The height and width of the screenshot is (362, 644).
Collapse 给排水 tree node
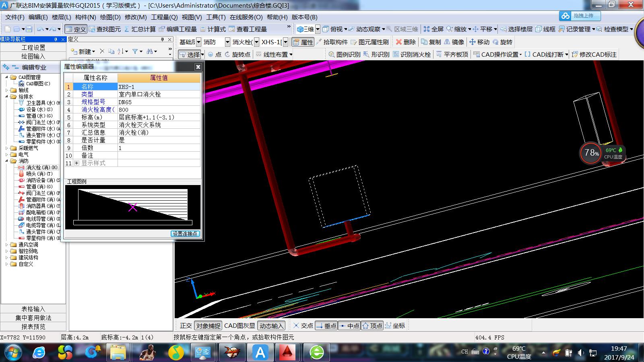click(x=6, y=97)
